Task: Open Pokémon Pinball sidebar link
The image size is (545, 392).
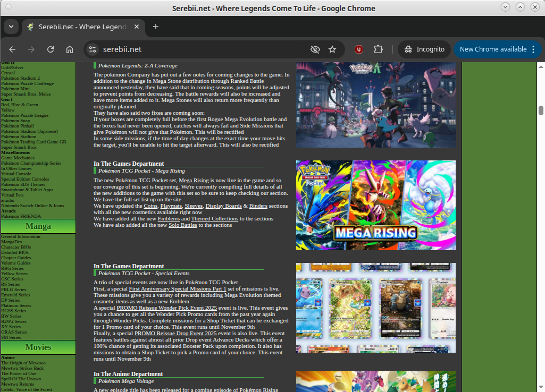Action: click(x=18, y=126)
